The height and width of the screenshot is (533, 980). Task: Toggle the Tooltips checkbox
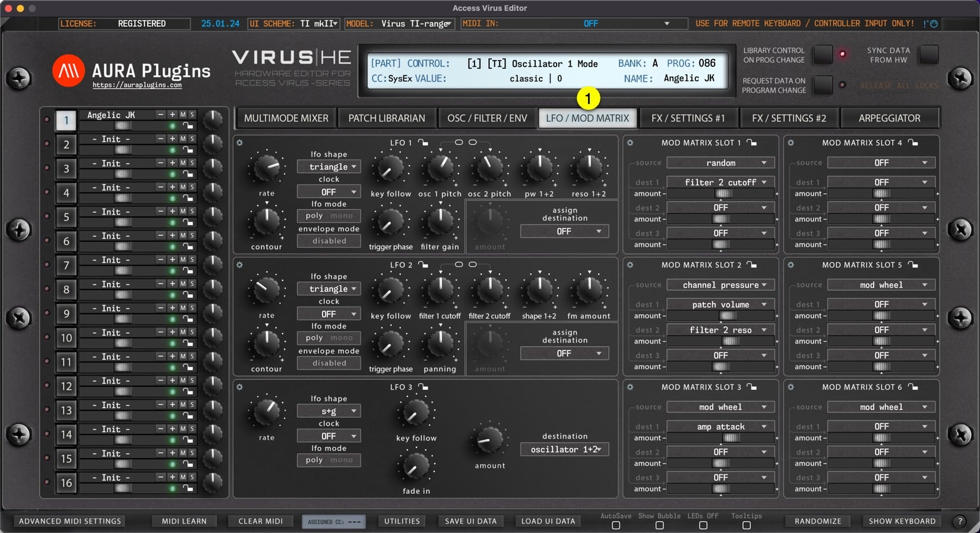tap(747, 525)
